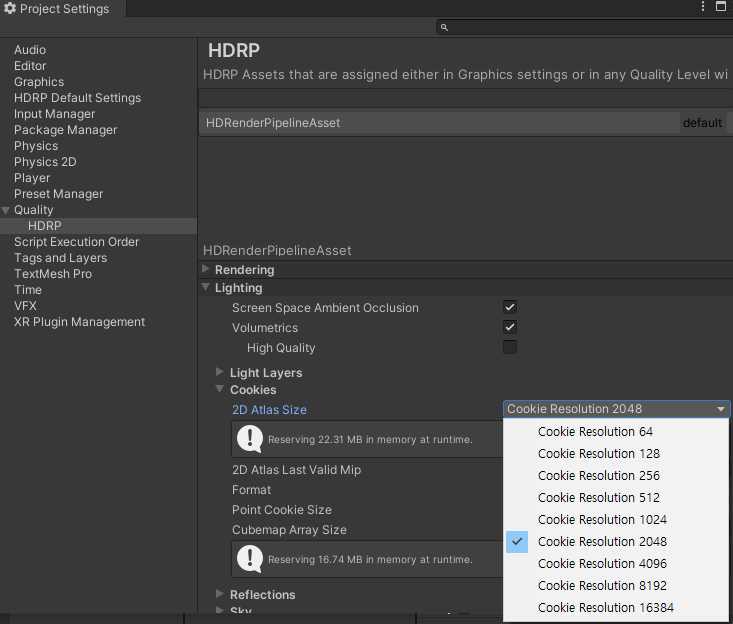Choose Cookie Resolution 1024

coord(616,519)
